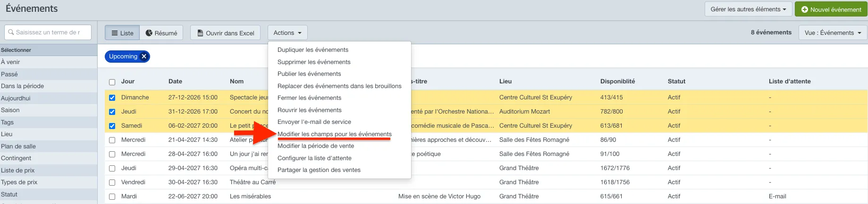Screen dimensions: 868x204
Task: Check the Jeudi 29-04-2027 row checkbox
Action: click(112, 169)
